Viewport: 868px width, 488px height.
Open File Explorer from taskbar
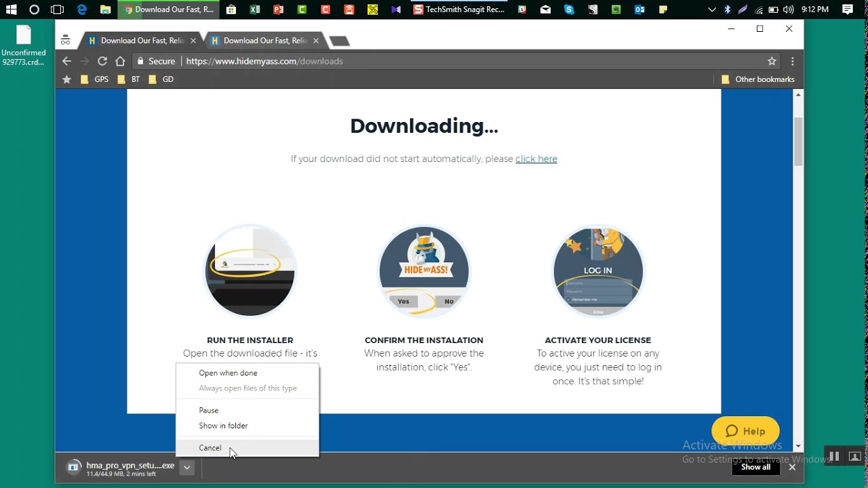coord(105,9)
